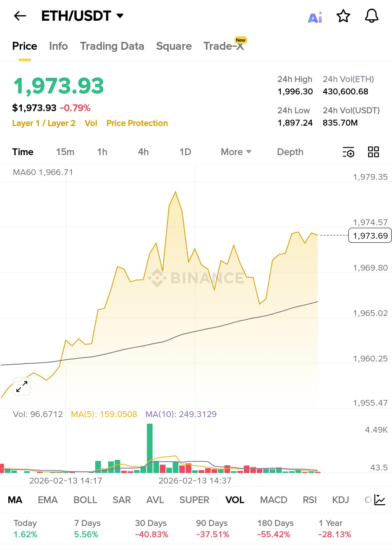This screenshot has width=392, height=550.
Task: Click the current price label 1,973.69
Action: tap(370, 235)
